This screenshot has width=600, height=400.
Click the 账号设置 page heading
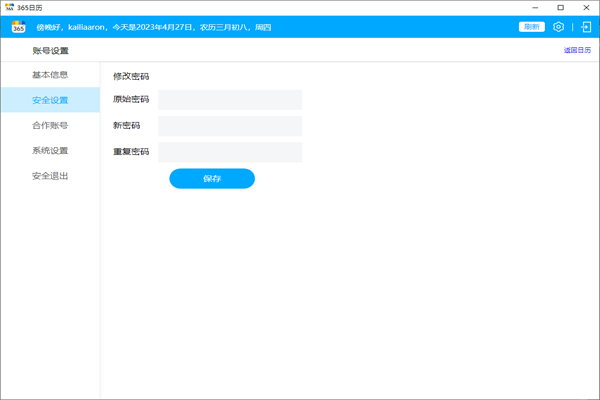tap(51, 50)
